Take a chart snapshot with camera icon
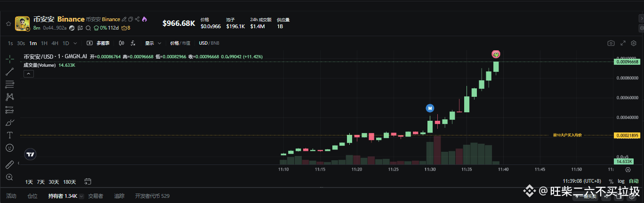The height and width of the screenshot is (203, 644). click(x=611, y=43)
